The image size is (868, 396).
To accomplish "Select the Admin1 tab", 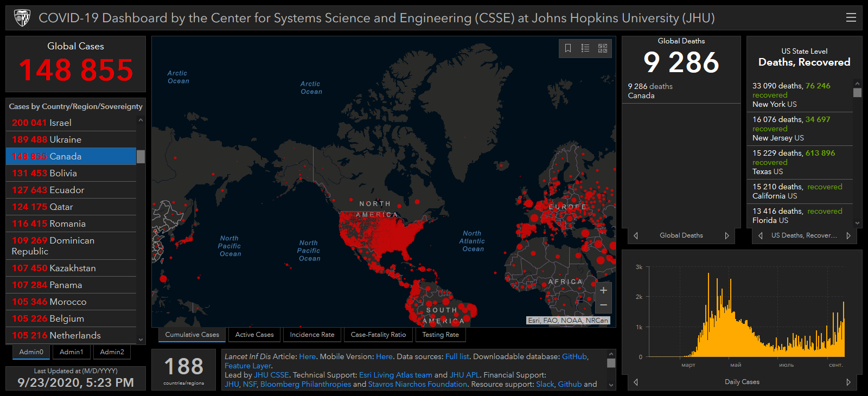I will pyautogui.click(x=72, y=352).
